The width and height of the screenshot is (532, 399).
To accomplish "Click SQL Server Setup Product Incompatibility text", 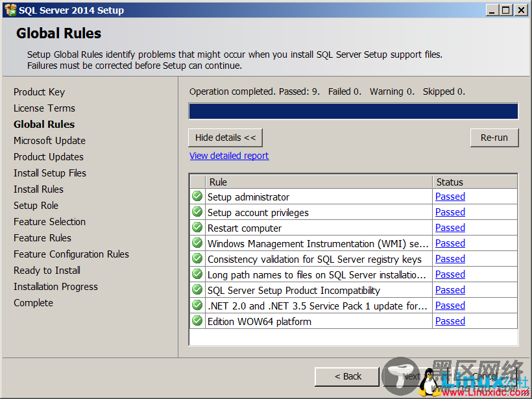I will [x=294, y=291].
